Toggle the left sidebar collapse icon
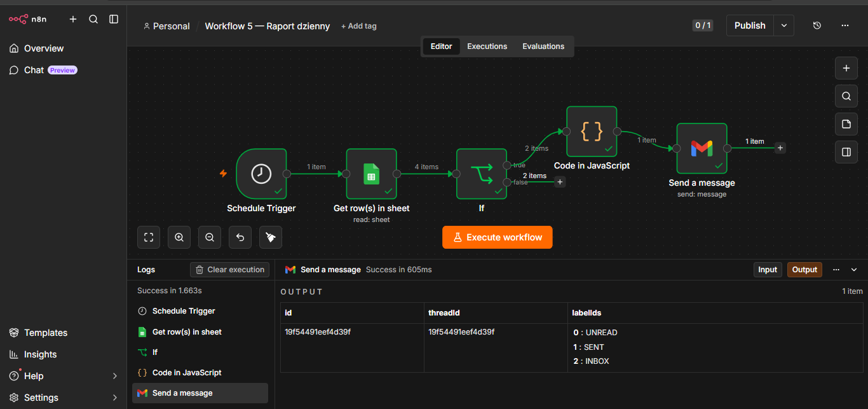Image resolution: width=868 pixels, height=409 pixels. point(114,19)
